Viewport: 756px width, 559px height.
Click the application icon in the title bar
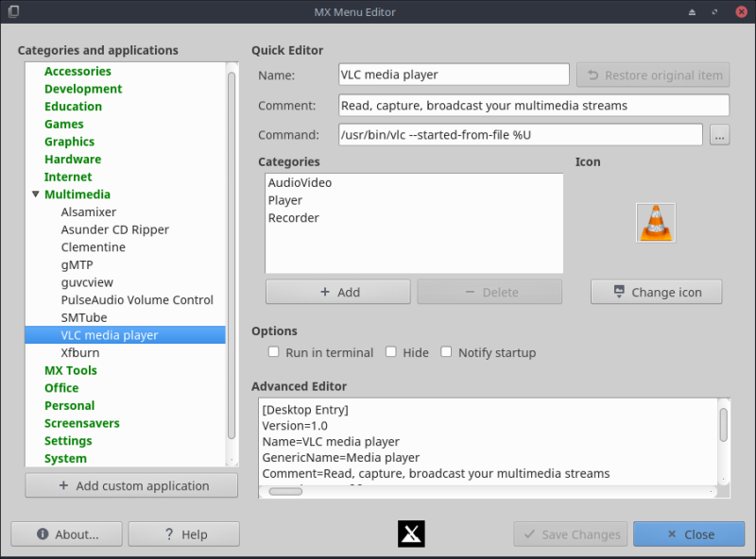coord(13,12)
